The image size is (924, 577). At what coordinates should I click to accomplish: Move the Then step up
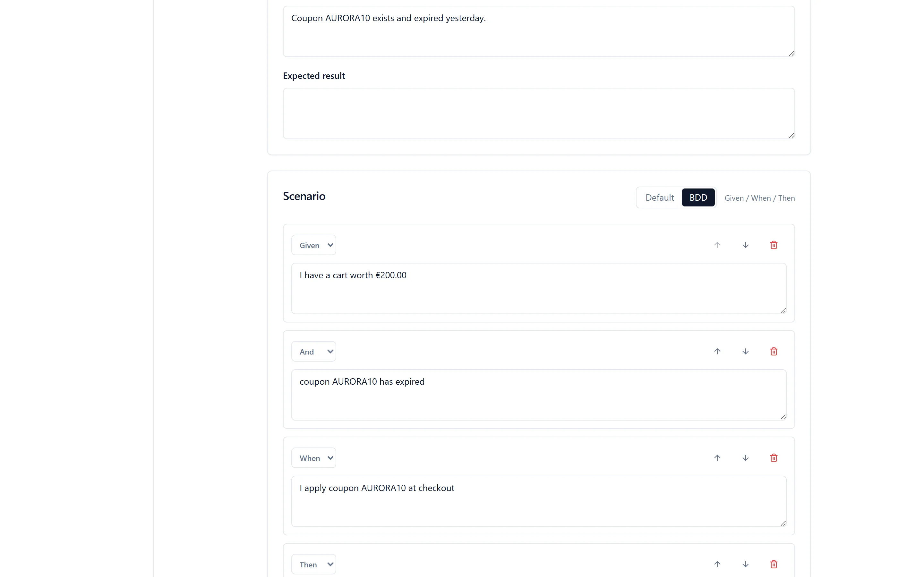pyautogui.click(x=717, y=564)
